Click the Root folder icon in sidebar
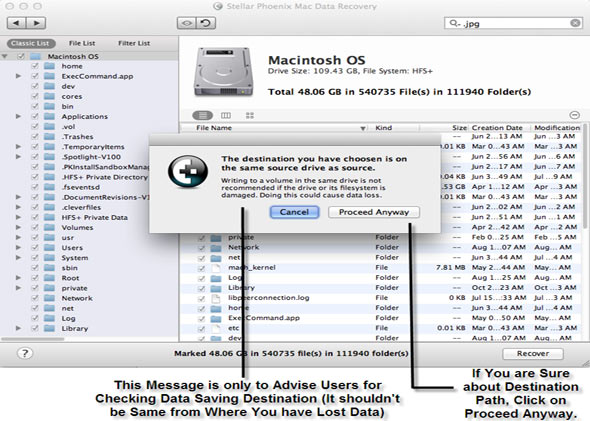The height and width of the screenshot is (421, 590). [49, 278]
